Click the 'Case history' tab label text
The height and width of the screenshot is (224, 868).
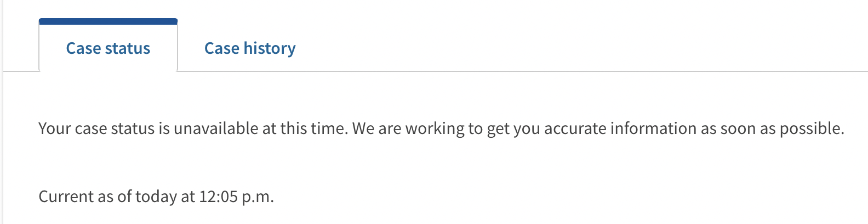[250, 48]
